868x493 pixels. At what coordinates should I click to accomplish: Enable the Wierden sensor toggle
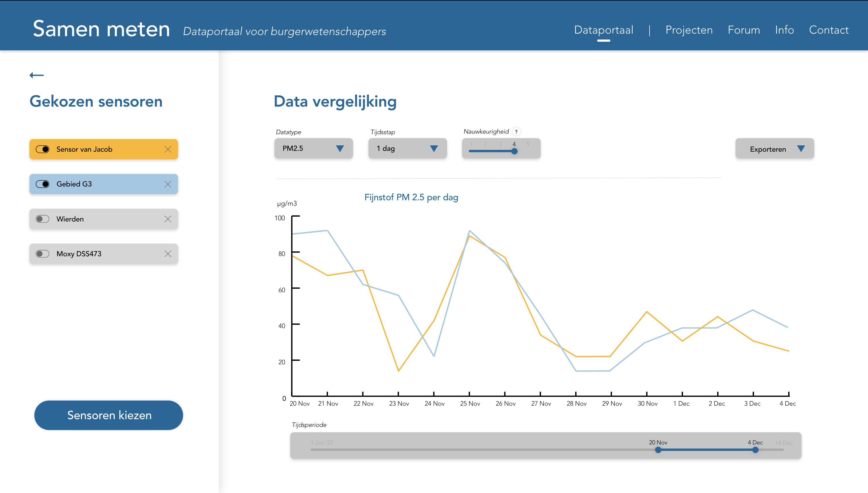[42, 219]
